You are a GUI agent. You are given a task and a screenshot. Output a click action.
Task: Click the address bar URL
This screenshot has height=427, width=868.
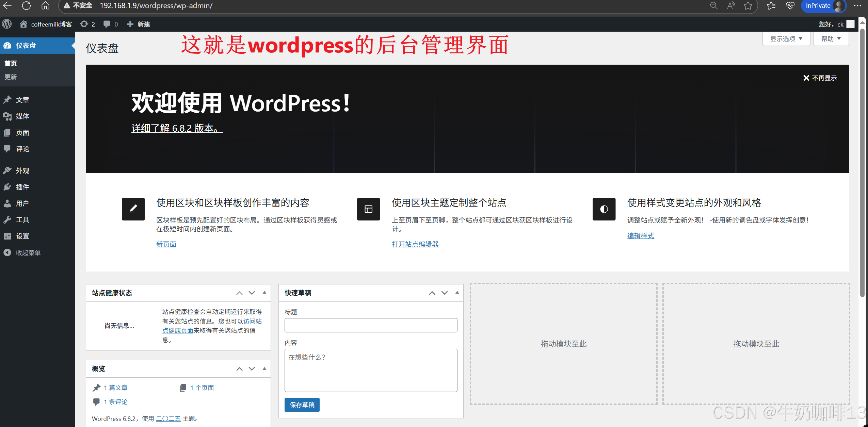[156, 5]
